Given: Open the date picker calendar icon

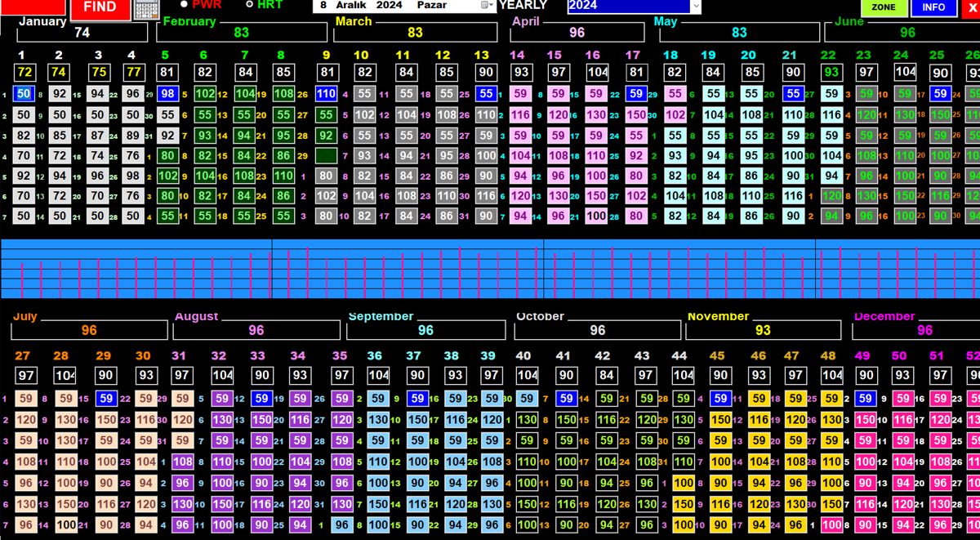Looking at the screenshot, I should click(x=486, y=5).
